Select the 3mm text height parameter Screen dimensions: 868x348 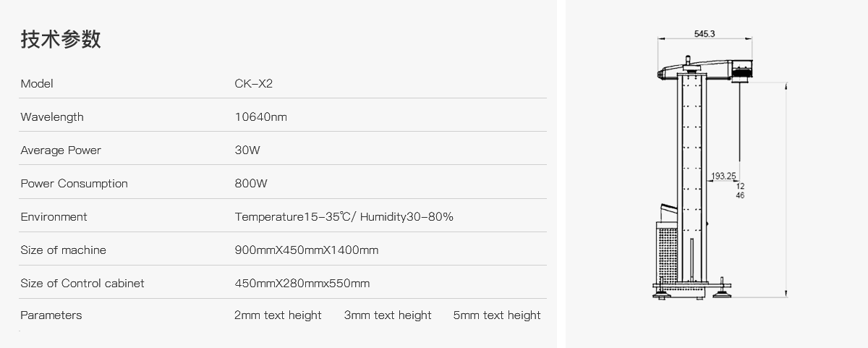[x=388, y=315]
